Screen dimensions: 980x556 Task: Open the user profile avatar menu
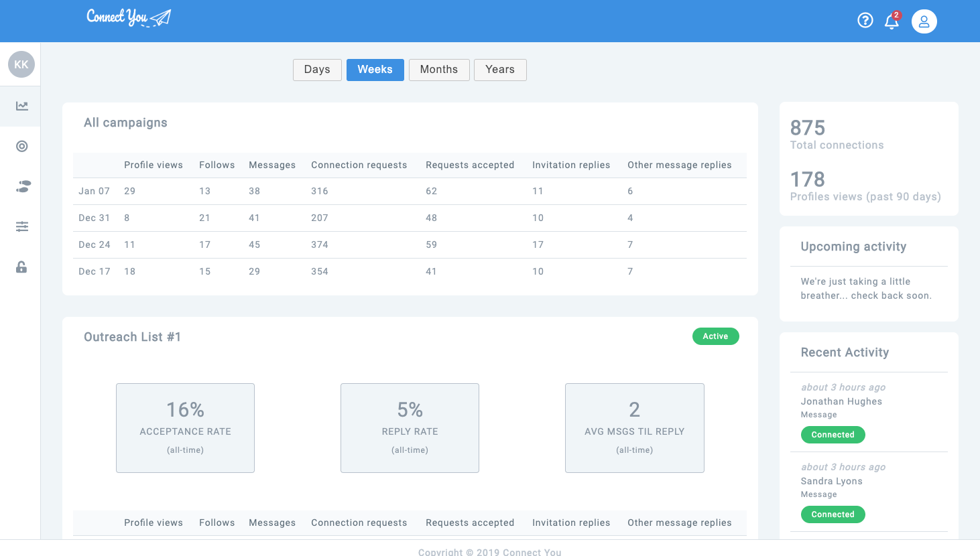(x=924, y=21)
